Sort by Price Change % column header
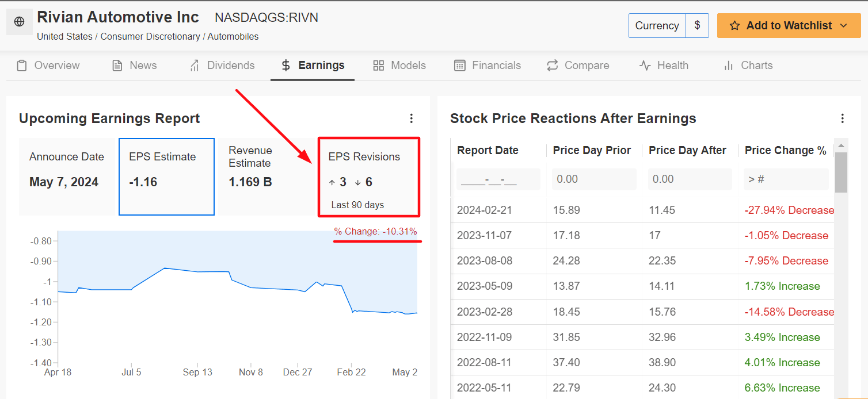The width and height of the screenshot is (868, 399). click(x=785, y=151)
